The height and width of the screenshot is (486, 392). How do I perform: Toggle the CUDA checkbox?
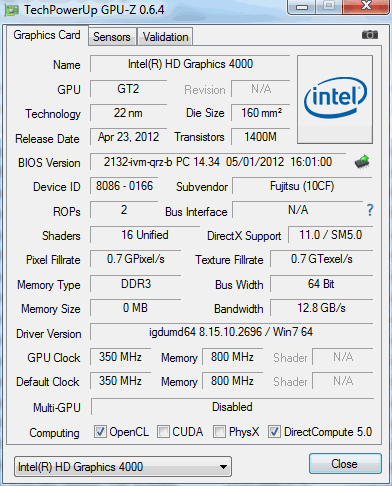pos(163,431)
